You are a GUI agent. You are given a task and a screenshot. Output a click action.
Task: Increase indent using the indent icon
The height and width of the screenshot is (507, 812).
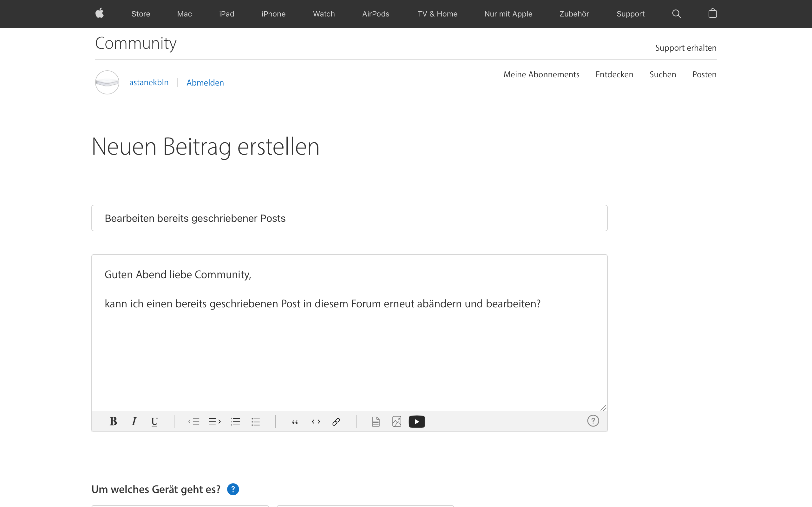tap(214, 421)
